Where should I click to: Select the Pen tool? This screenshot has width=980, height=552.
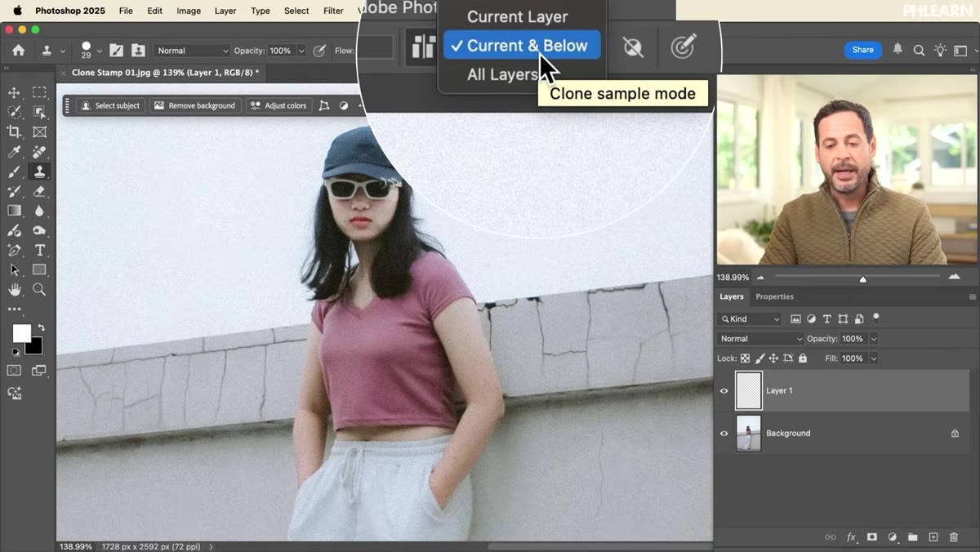coord(14,251)
